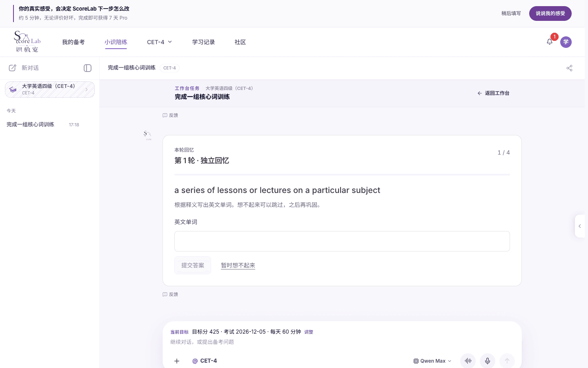Click the 英文单词 input field
The height and width of the screenshot is (368, 588).
pyautogui.click(x=342, y=241)
